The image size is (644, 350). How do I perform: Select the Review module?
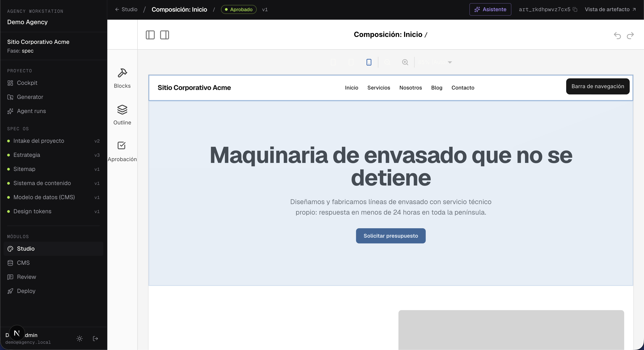click(x=53, y=277)
